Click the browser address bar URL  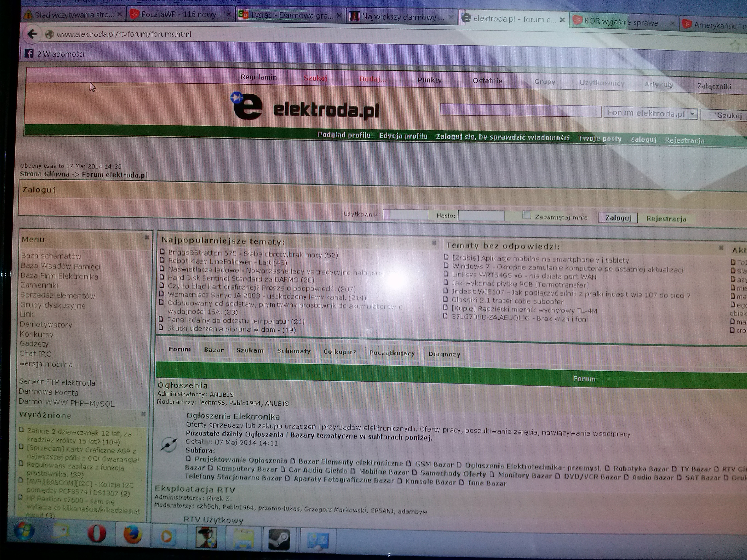[124, 34]
